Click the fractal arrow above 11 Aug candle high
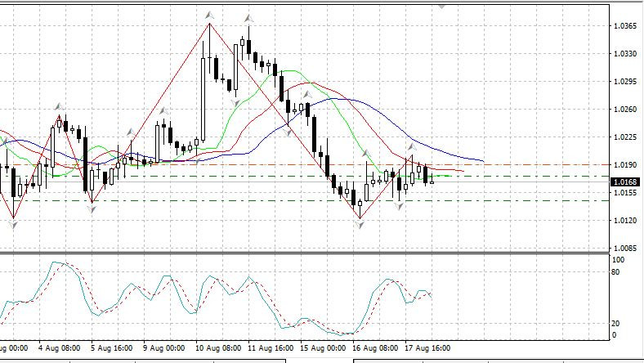 coord(248,17)
